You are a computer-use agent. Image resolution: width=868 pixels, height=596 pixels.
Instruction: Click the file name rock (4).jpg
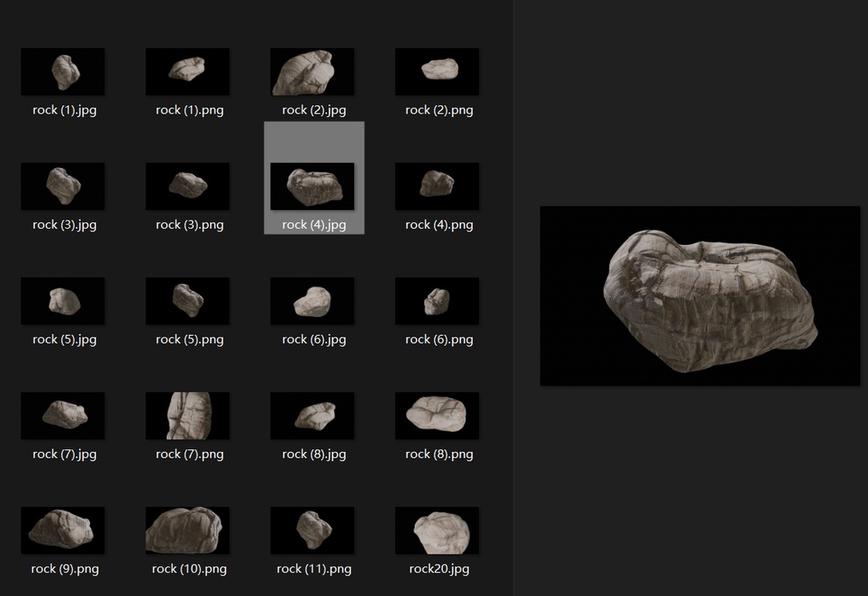314,225
